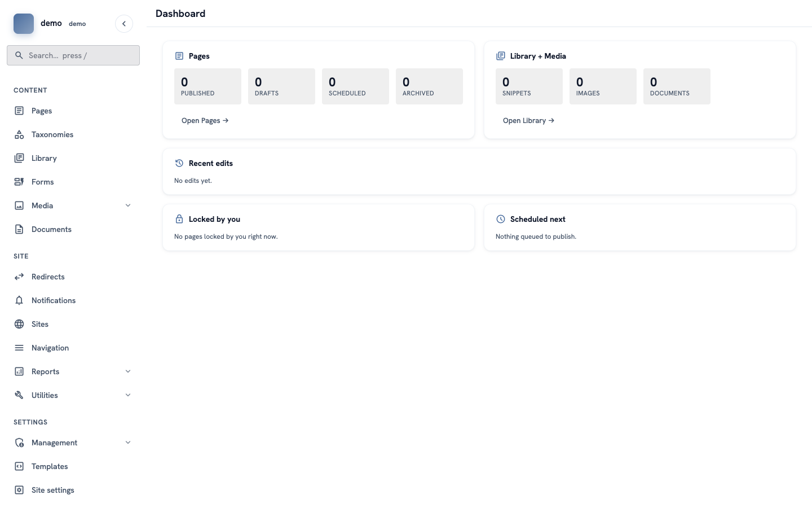
Task: Click the Redirects arrows icon
Action: point(19,277)
